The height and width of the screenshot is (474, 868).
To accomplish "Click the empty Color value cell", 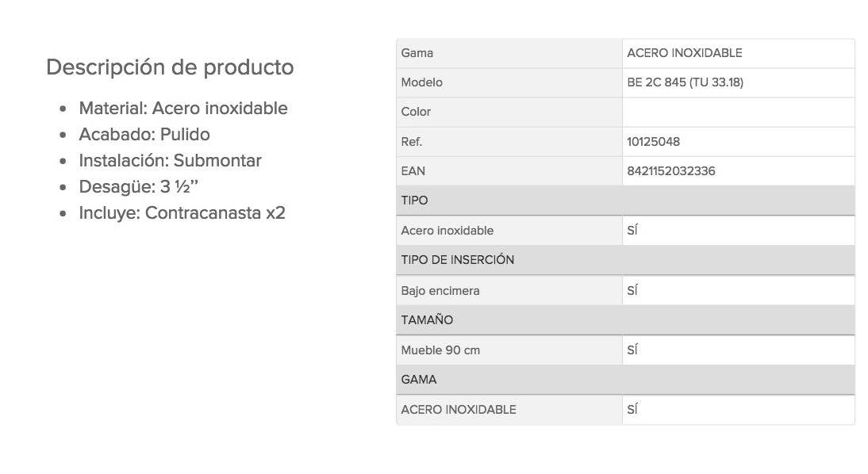I will coord(739,113).
